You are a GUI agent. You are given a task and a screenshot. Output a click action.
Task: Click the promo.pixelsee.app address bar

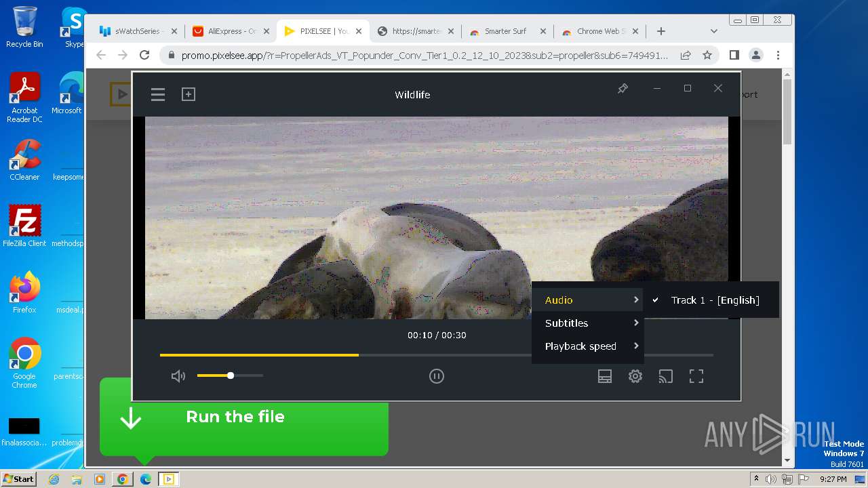click(425, 56)
